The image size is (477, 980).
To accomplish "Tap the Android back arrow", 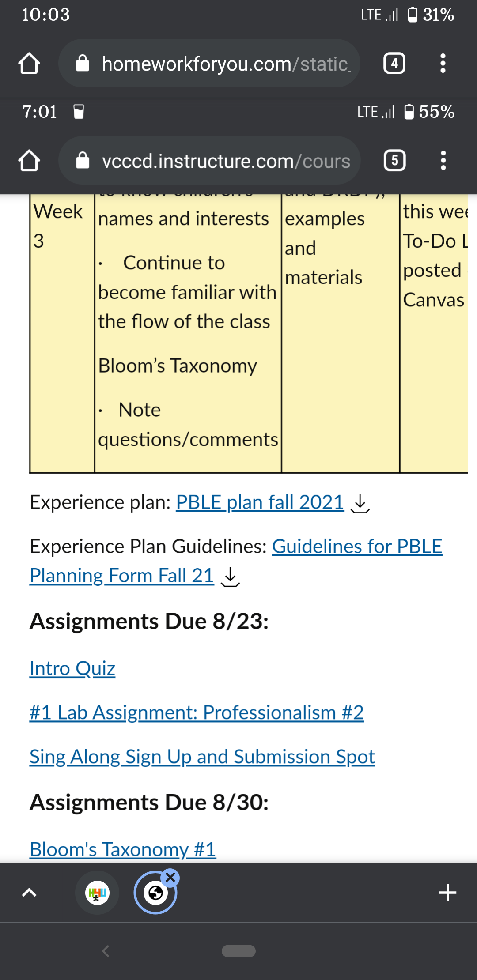I will click(x=105, y=951).
